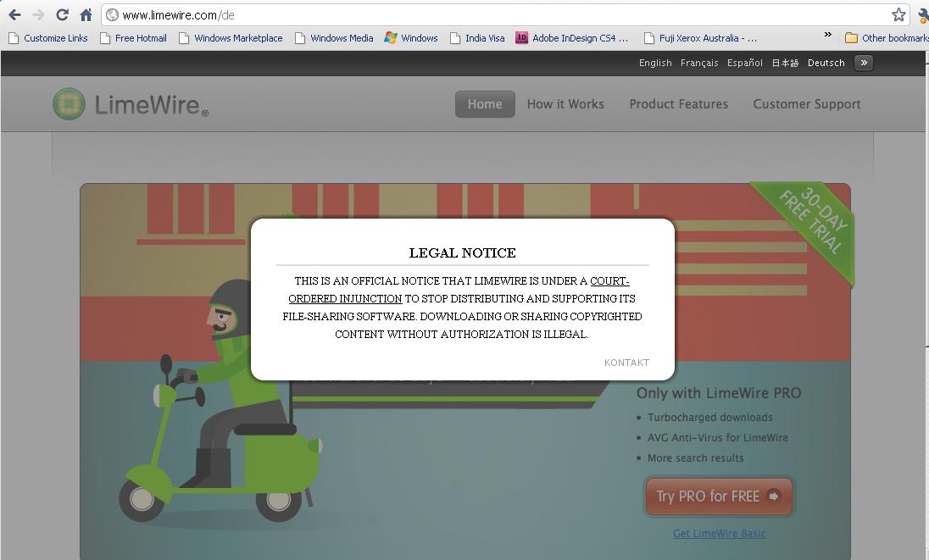Viewport: 929px width, 560px height.
Task: Expand more languages with the arrow button
Action: click(x=864, y=63)
